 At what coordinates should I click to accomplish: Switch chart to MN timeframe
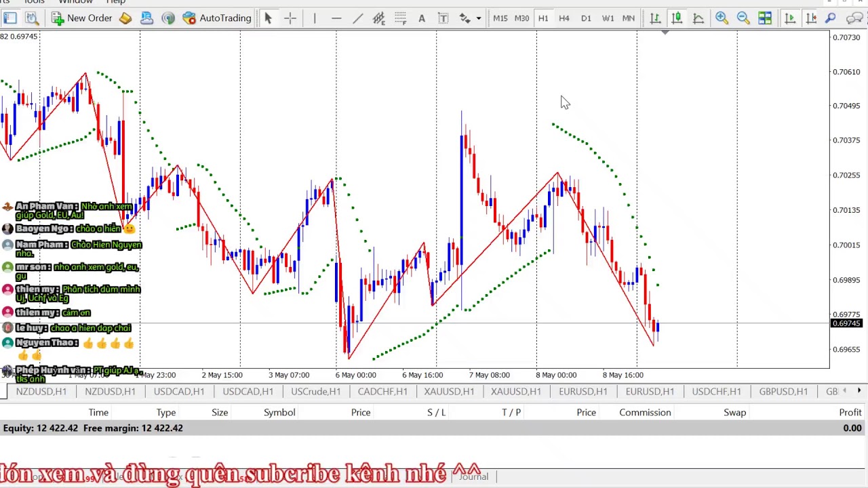click(629, 18)
